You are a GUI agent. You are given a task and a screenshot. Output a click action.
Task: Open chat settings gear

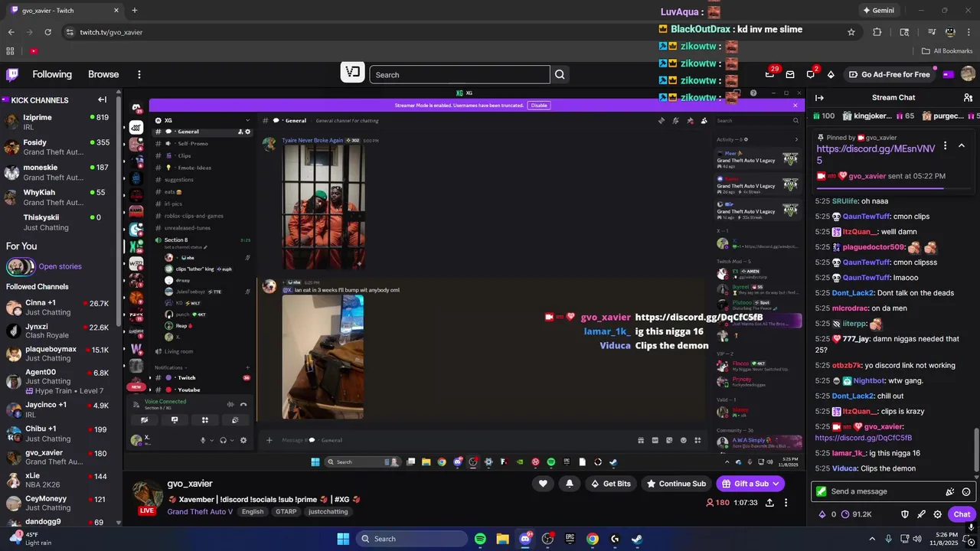tap(937, 514)
